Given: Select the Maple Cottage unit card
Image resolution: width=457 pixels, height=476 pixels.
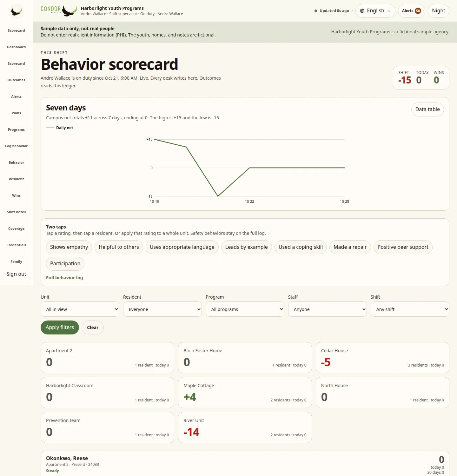Looking at the screenshot, I should click(245, 393).
